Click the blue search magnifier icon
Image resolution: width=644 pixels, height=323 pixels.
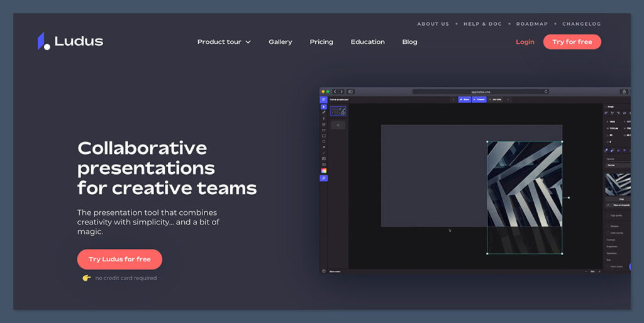point(324,178)
